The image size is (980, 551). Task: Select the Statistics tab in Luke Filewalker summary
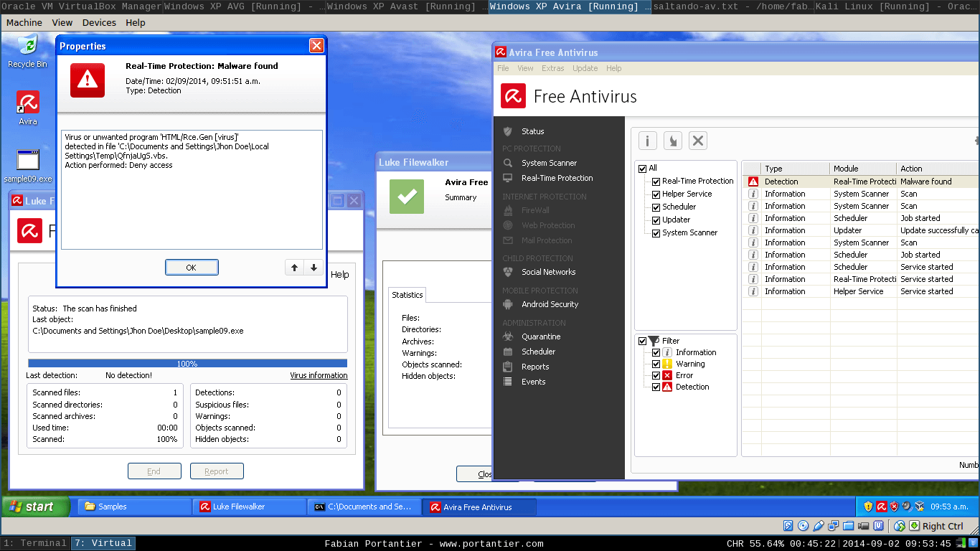tap(407, 295)
